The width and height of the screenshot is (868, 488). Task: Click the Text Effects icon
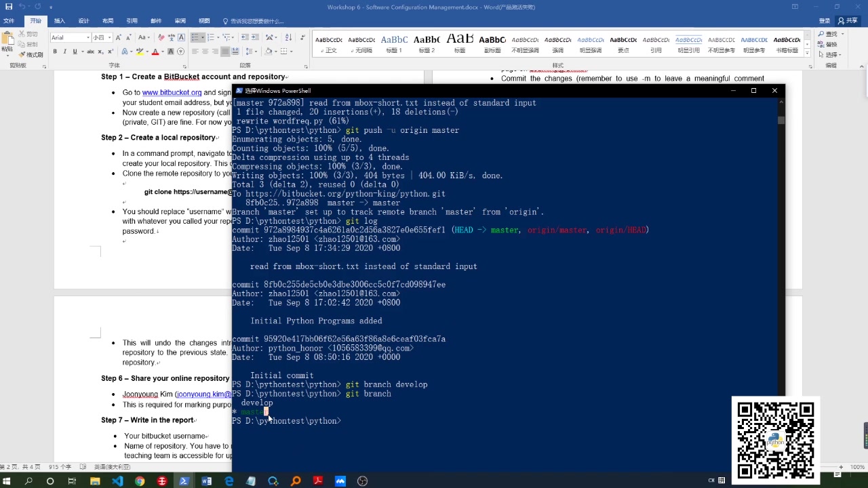pyautogui.click(x=125, y=52)
